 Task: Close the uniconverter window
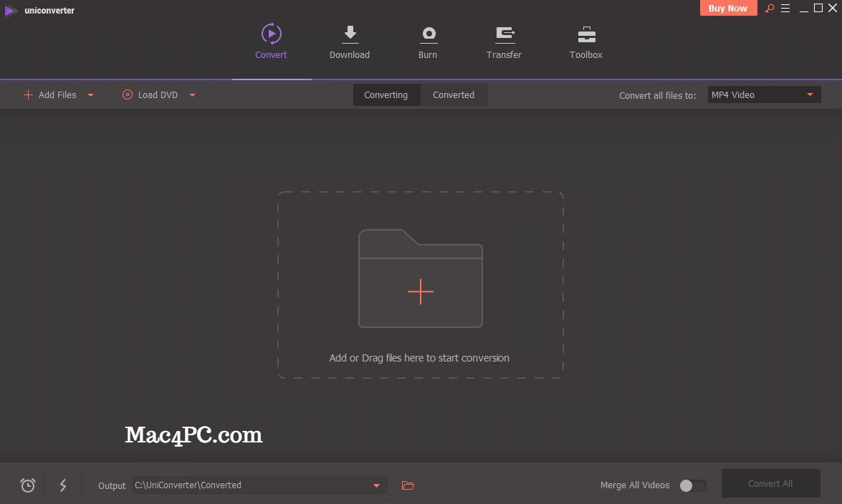(x=833, y=8)
